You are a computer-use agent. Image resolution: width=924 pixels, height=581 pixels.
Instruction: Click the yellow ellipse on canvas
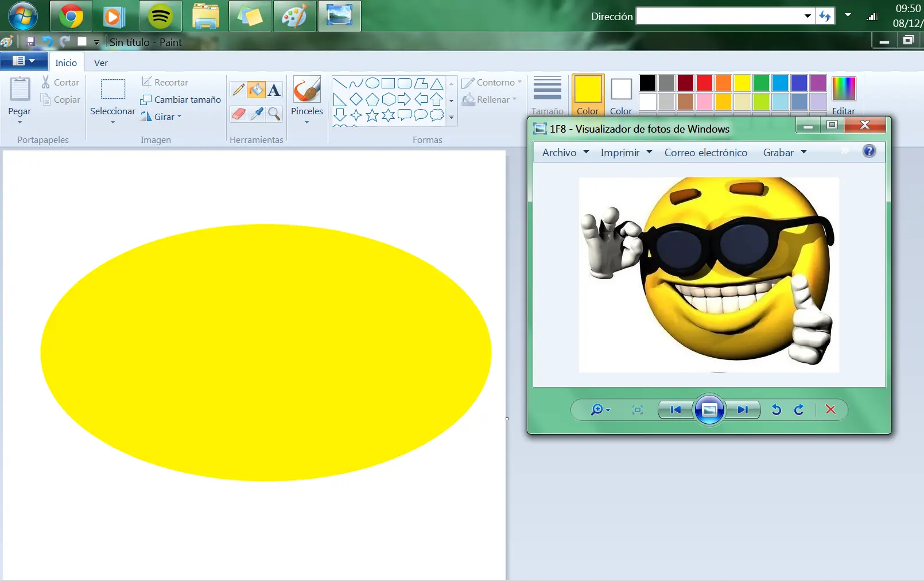[x=266, y=352]
